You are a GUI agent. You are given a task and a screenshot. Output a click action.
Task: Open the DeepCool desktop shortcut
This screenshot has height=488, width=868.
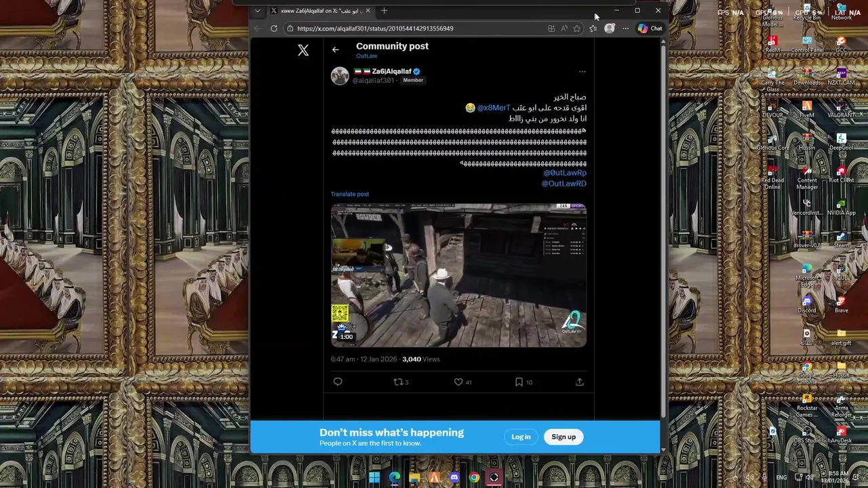(x=842, y=141)
